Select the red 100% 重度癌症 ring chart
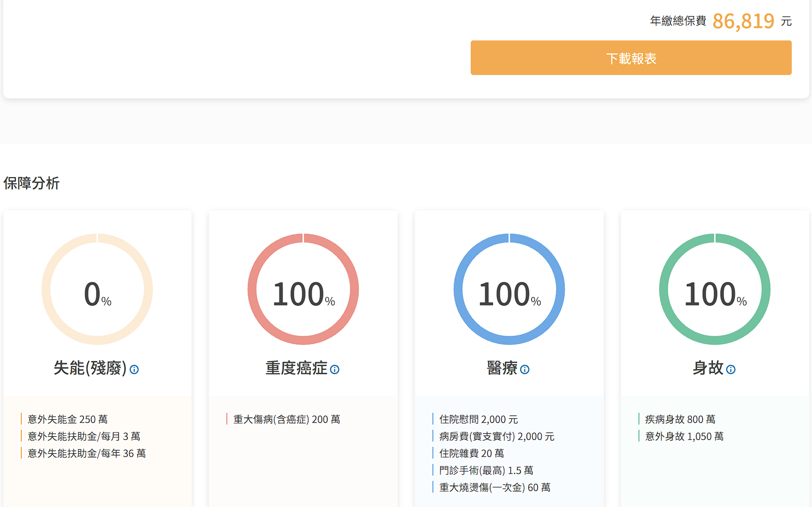 tap(303, 289)
